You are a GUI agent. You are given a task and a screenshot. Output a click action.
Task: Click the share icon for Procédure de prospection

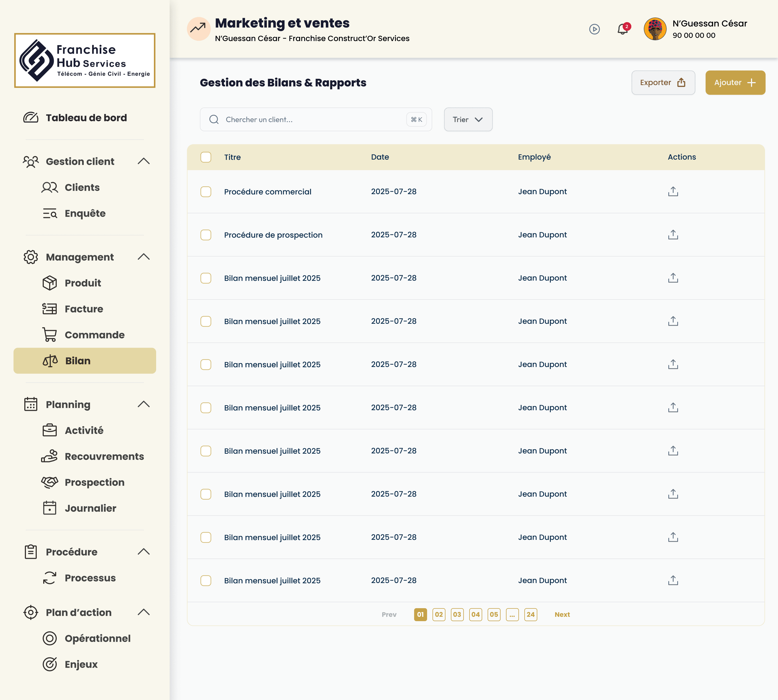tap(673, 235)
